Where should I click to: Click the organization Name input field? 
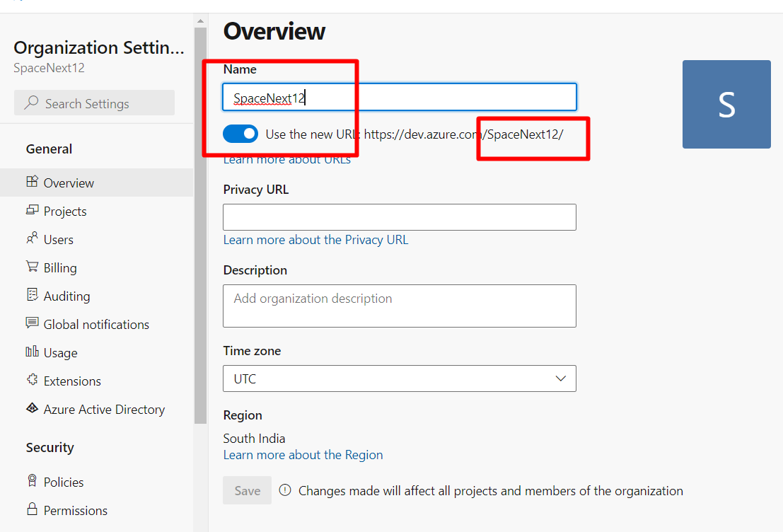(400, 97)
